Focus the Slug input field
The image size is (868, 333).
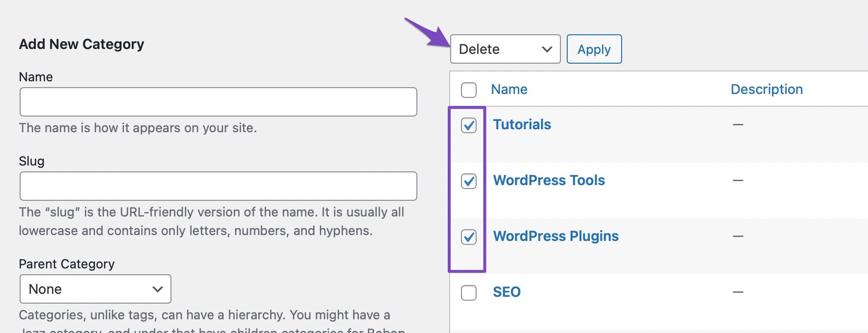pyautogui.click(x=218, y=186)
